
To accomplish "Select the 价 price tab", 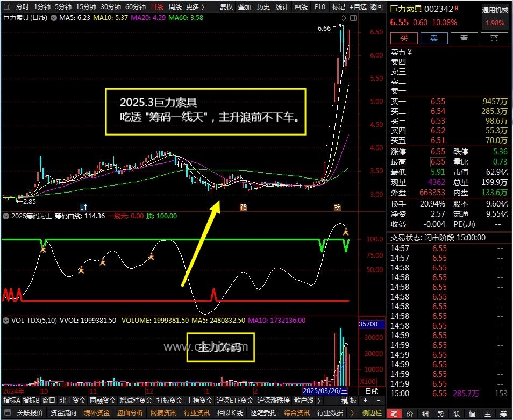I will click(x=410, y=414).
